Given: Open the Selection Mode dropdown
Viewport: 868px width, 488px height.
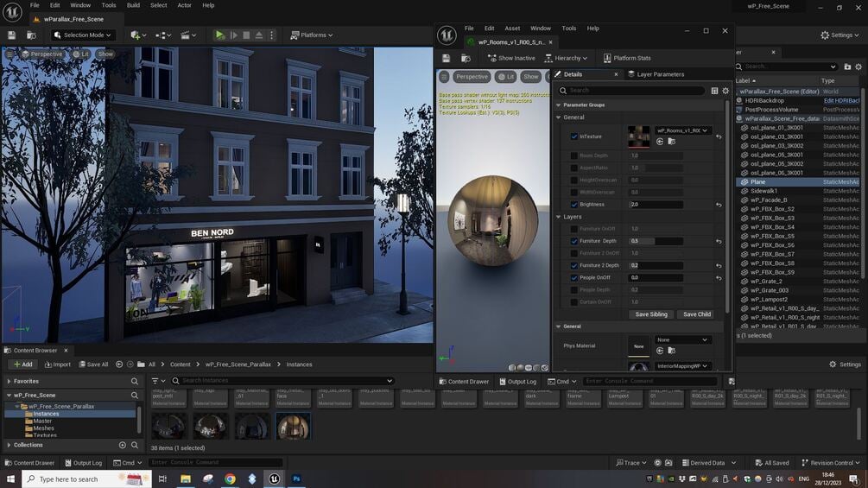Looking at the screenshot, I should pyautogui.click(x=84, y=35).
